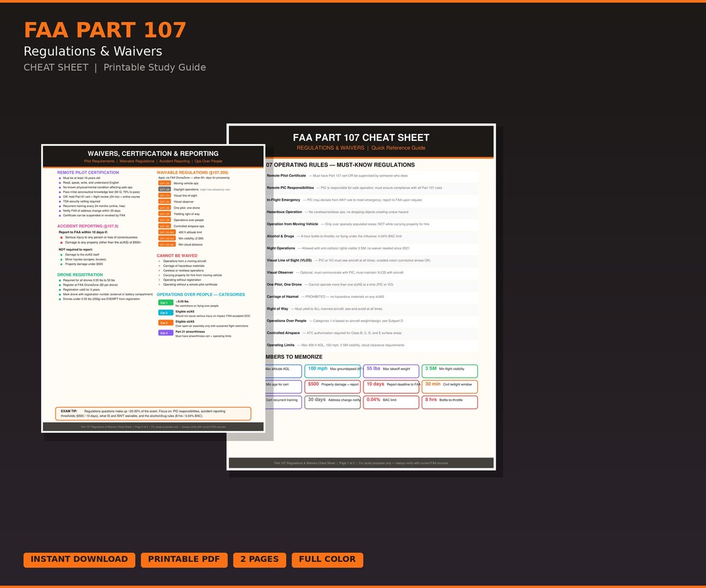
Task: Open the Waivers, Certification & Reporting page preview
Action: click(x=153, y=288)
